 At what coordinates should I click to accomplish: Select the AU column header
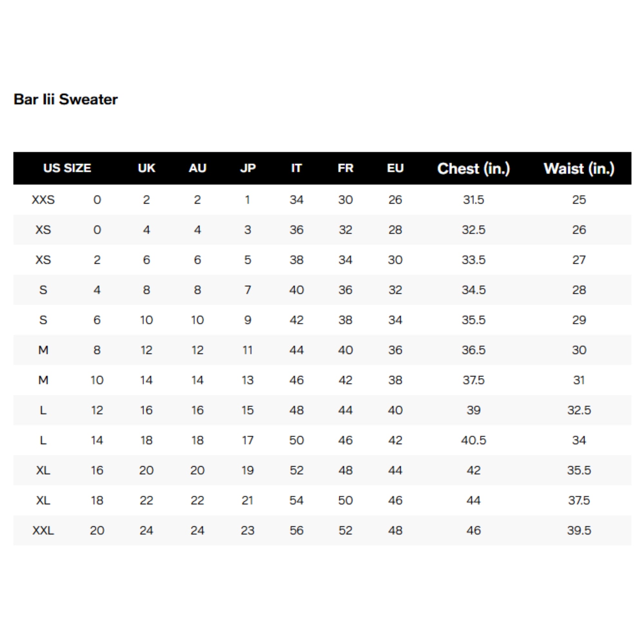click(x=197, y=168)
